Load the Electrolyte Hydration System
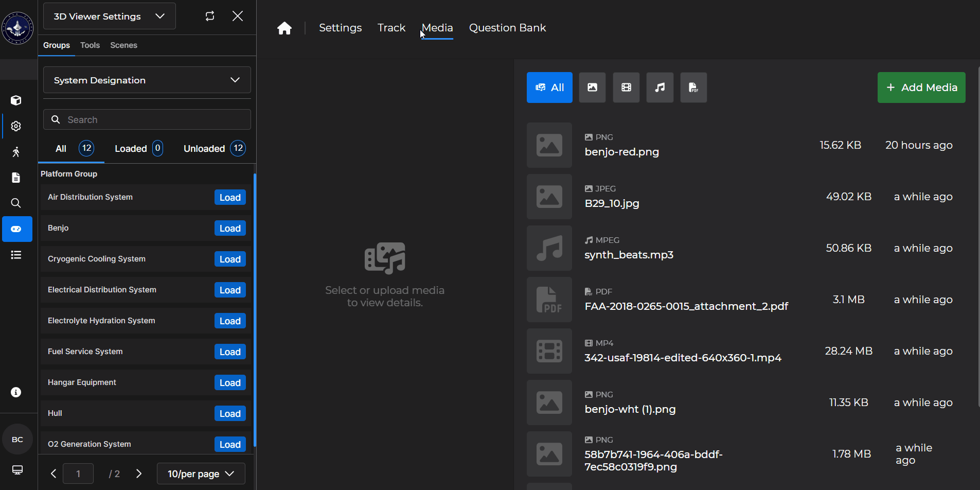The width and height of the screenshot is (980, 490). pos(230,321)
